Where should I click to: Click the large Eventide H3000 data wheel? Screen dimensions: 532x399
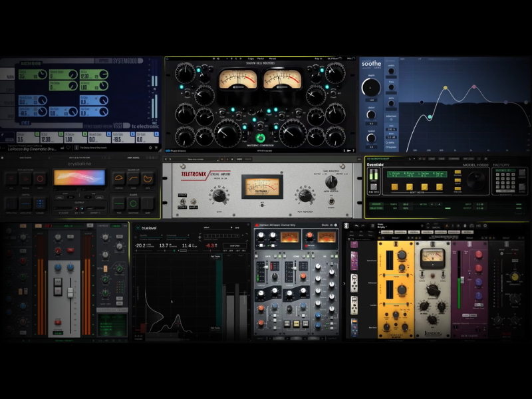[476, 180]
